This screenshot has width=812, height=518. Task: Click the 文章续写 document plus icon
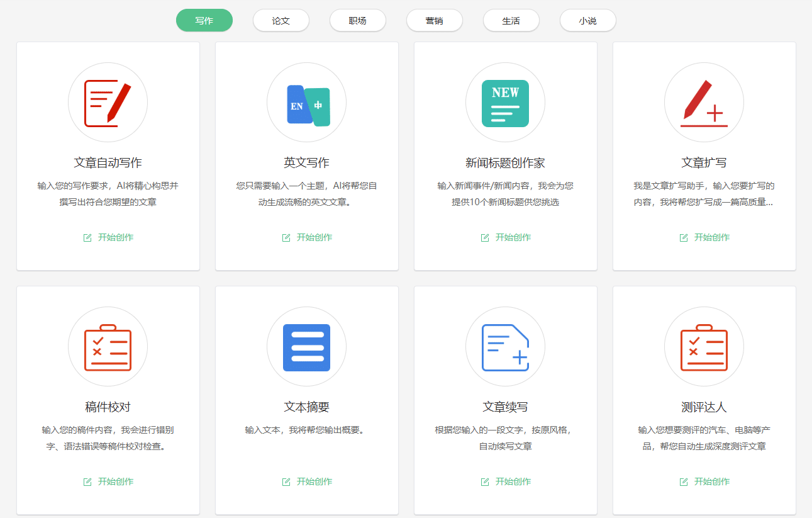click(505, 347)
